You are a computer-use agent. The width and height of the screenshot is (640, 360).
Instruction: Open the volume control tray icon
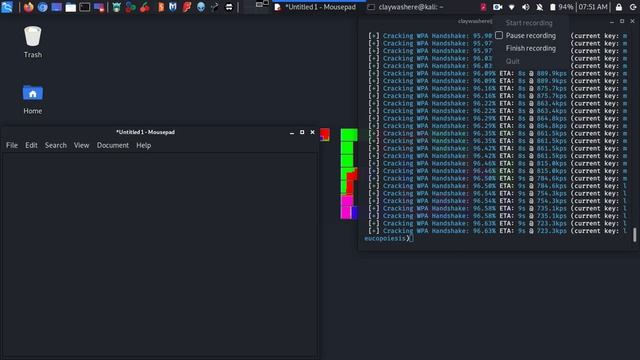click(x=525, y=7)
